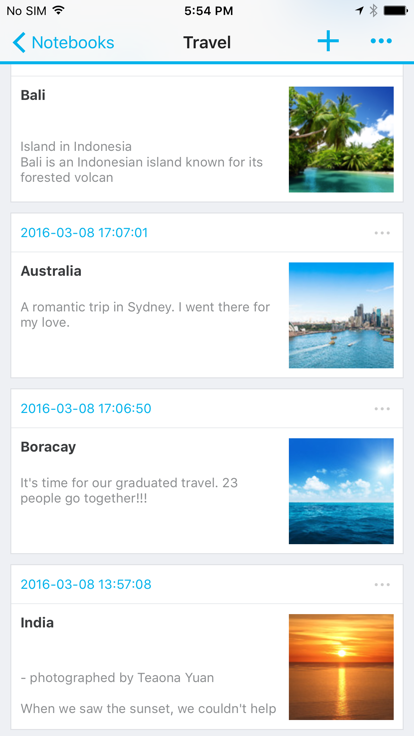Open options dots for India note
This screenshot has height=736, width=414.
[382, 585]
